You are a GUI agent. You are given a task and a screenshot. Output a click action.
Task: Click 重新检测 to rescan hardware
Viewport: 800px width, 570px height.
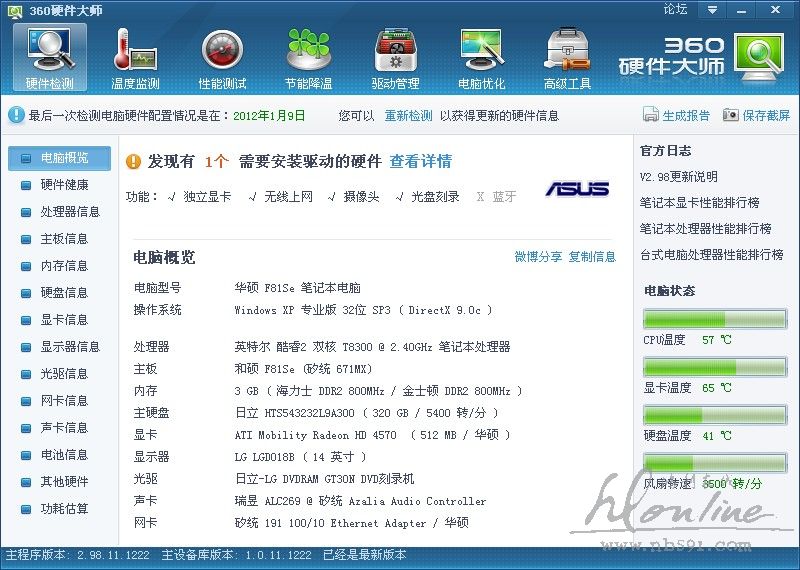coord(408,115)
